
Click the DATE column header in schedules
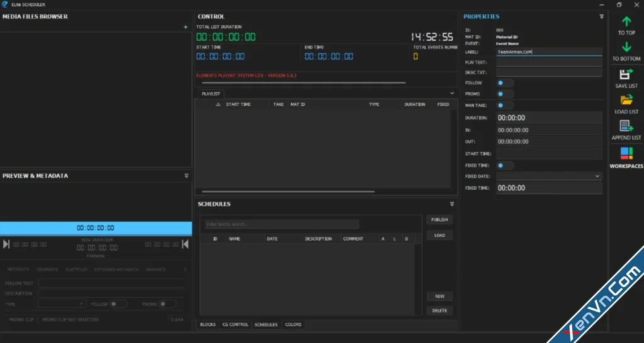pyautogui.click(x=272, y=239)
